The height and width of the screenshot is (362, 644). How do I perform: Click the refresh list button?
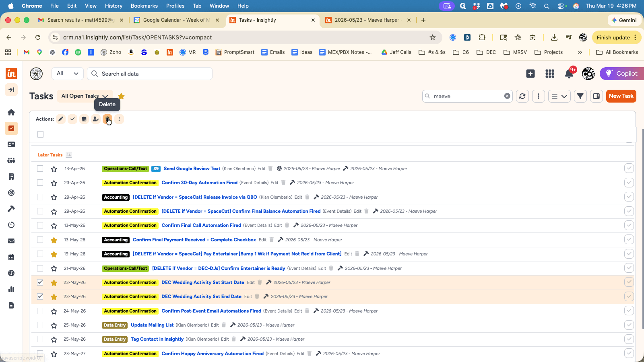tap(522, 96)
